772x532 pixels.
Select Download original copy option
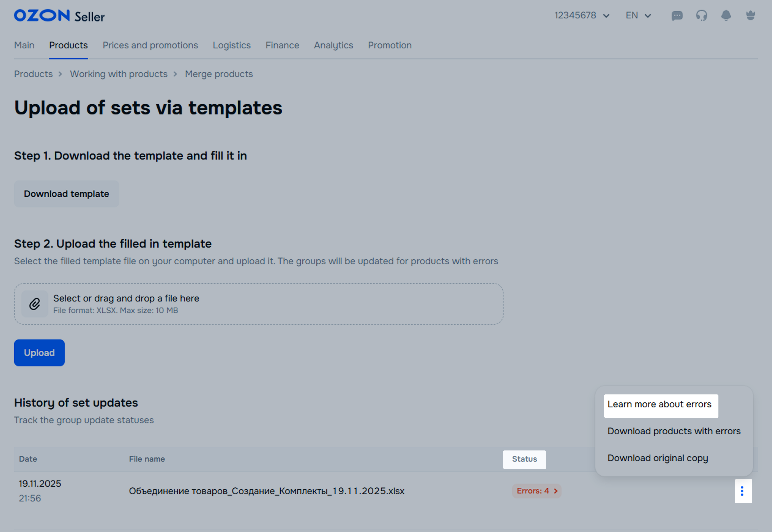point(657,458)
